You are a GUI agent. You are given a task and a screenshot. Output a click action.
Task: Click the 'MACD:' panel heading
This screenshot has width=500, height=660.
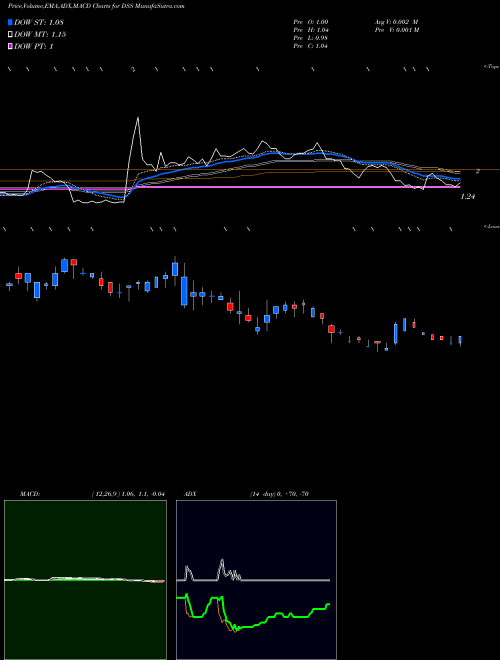29,494
